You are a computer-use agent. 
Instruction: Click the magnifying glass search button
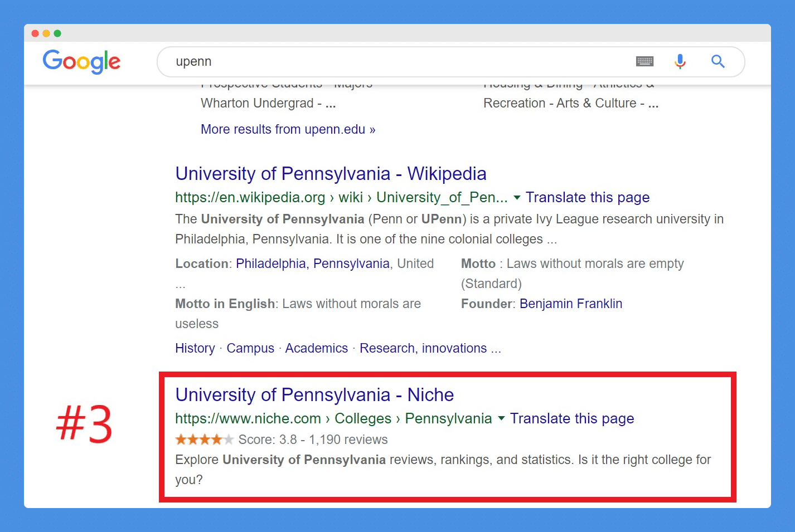pyautogui.click(x=718, y=61)
